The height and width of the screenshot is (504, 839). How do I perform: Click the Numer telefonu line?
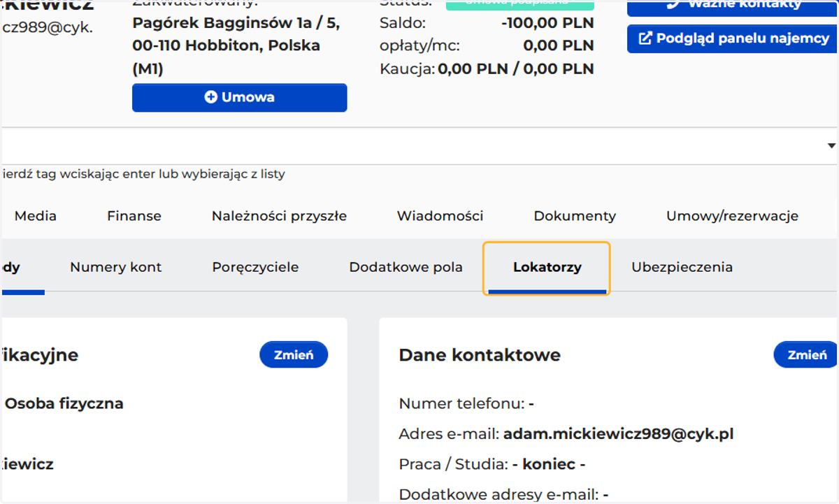tap(466, 403)
